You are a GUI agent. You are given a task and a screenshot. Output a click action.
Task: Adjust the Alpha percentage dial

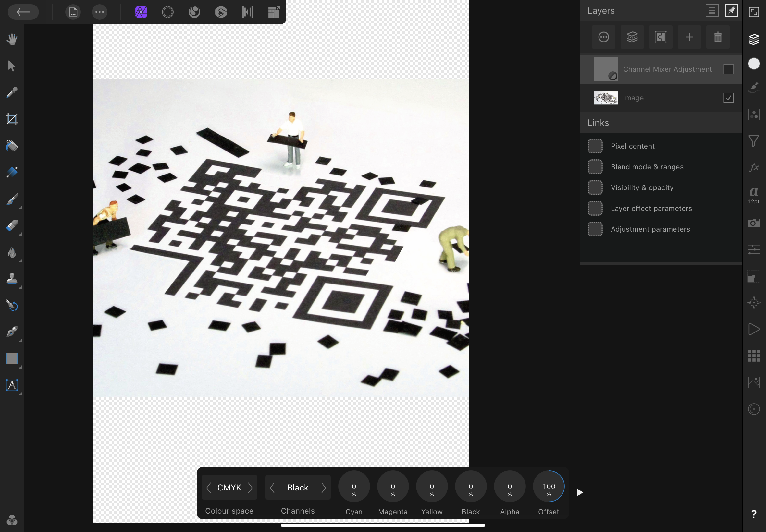[510, 486]
